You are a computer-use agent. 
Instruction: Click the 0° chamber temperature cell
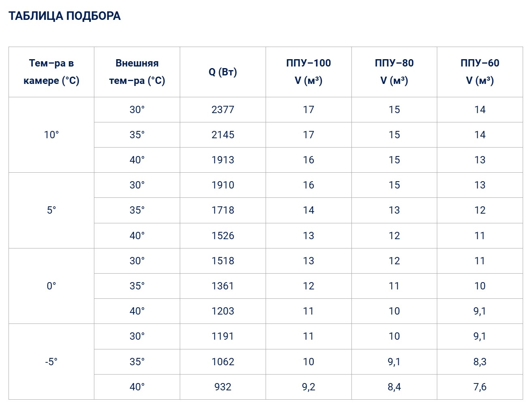(51, 286)
